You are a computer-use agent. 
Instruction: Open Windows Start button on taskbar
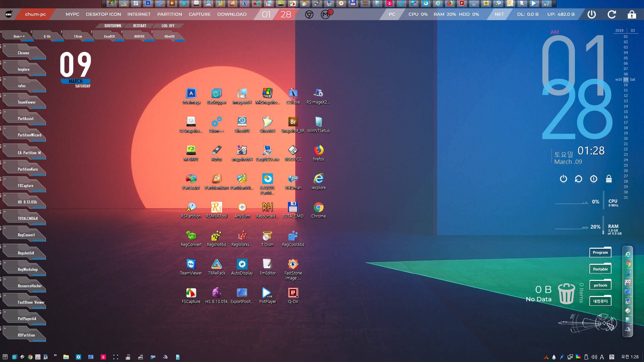coord(5,357)
